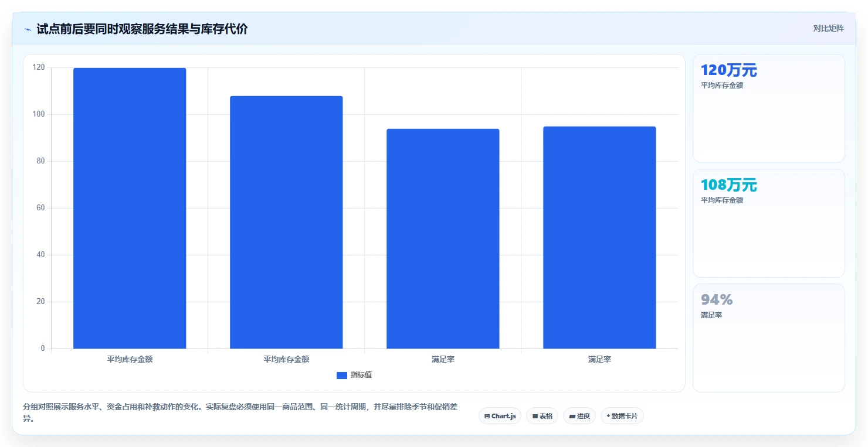Click the y-axis tick label 60
The width and height of the screenshot is (868, 447).
coord(40,208)
